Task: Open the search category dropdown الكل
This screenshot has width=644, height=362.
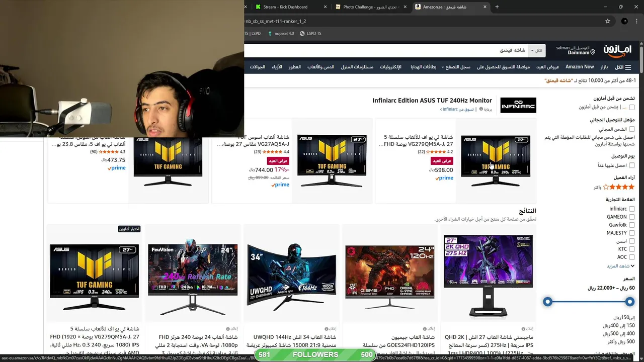Action: [537, 51]
